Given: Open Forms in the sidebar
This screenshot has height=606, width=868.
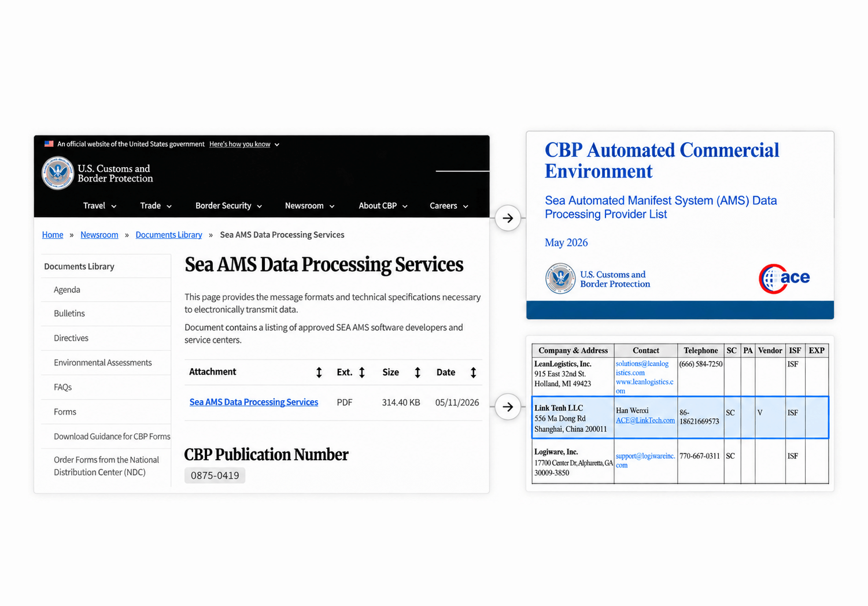Looking at the screenshot, I should coord(65,412).
